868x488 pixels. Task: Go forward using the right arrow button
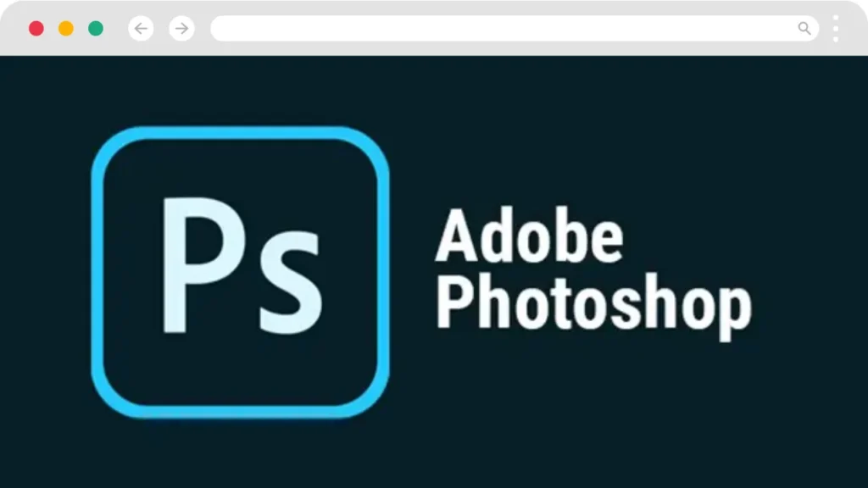(181, 28)
